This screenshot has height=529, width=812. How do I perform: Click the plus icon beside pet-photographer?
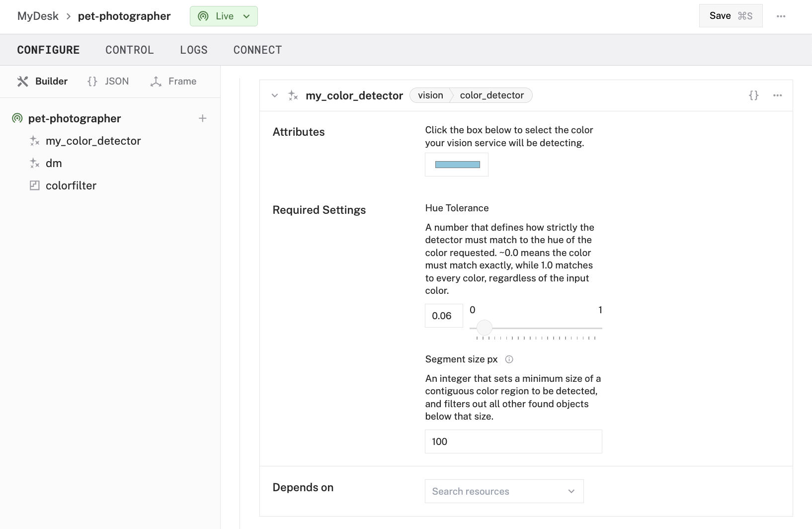coord(202,118)
